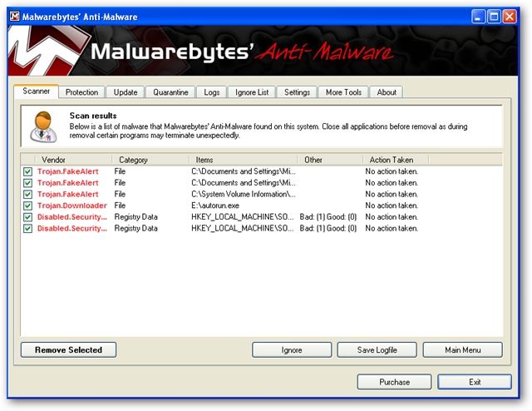
Task: Click the Exit button
Action: pos(475,382)
